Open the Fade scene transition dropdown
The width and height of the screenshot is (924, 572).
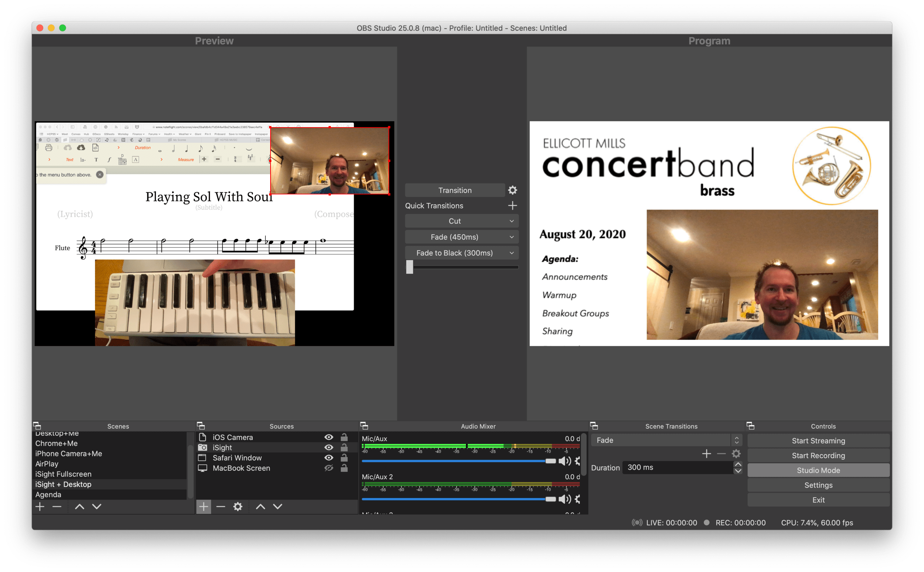point(737,440)
